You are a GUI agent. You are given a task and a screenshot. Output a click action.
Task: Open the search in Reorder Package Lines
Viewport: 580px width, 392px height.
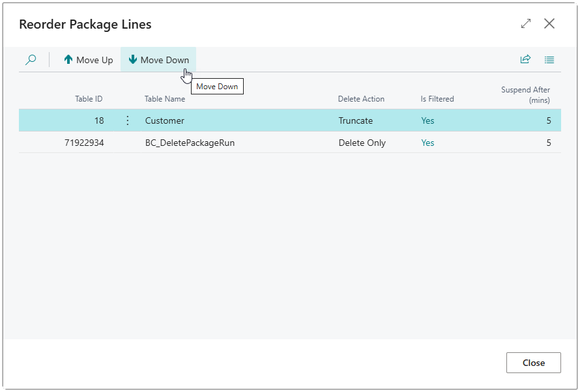pyautogui.click(x=30, y=59)
